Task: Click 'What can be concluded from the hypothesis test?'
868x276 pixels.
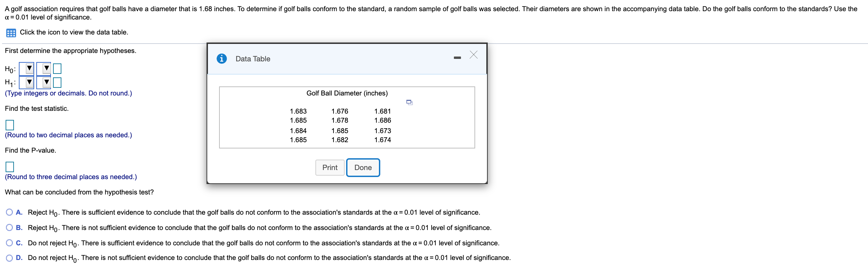Action: pyautogui.click(x=79, y=192)
